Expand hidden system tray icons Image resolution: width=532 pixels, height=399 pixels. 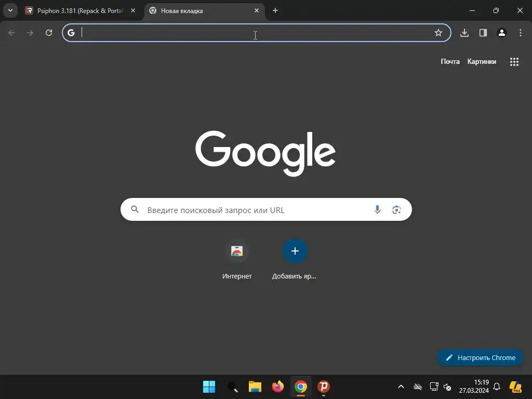tap(401, 387)
